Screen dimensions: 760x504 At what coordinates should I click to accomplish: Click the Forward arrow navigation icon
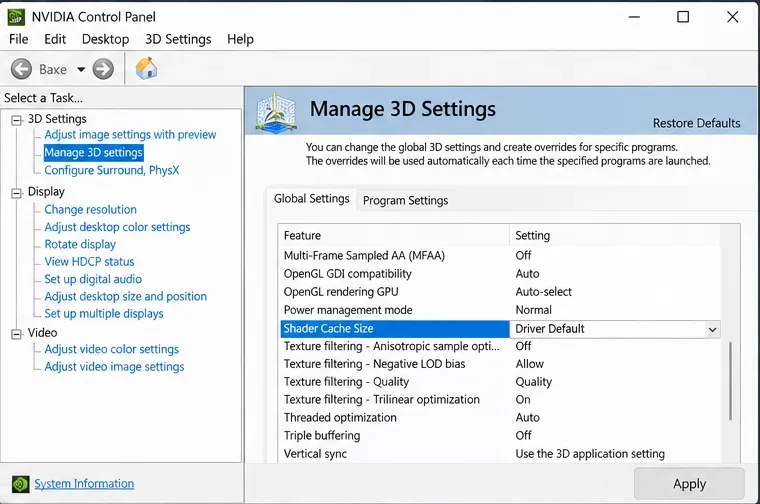[103, 69]
